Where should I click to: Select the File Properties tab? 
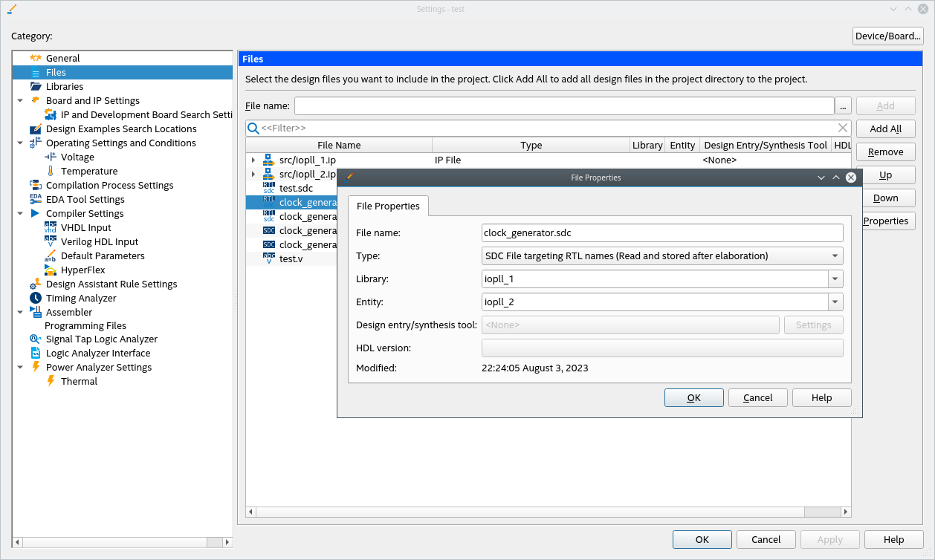[x=388, y=206]
